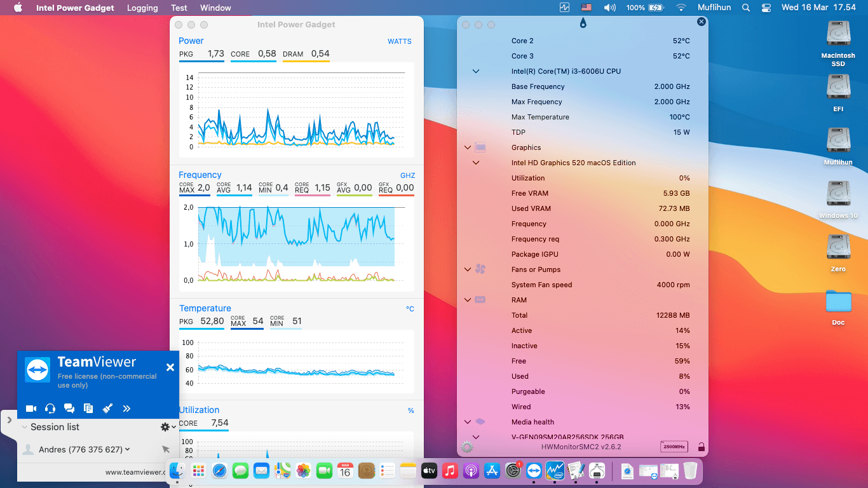Open the Window menu
Image resolution: width=868 pixels, height=488 pixels.
pos(215,8)
